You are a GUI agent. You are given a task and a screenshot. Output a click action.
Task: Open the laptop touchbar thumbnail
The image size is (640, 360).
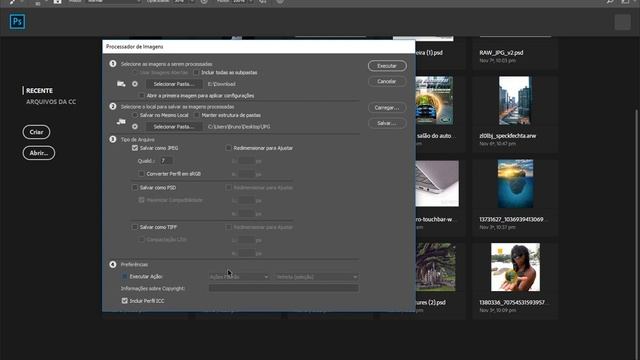tap(437, 183)
